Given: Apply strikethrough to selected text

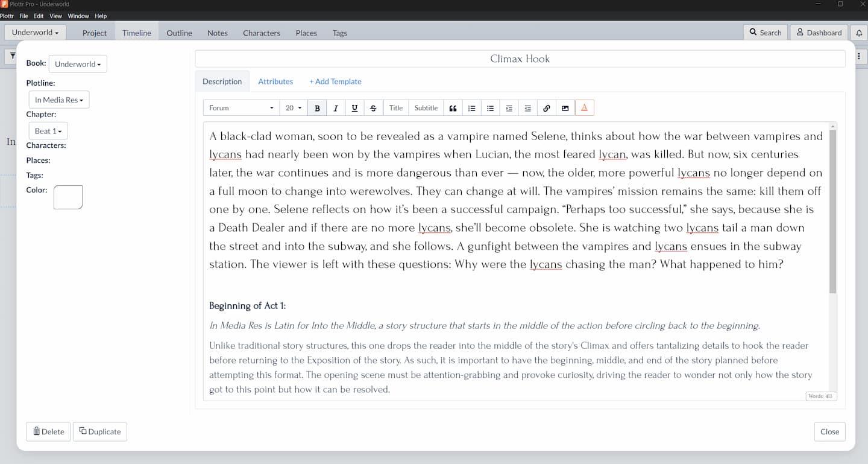Looking at the screenshot, I should (x=374, y=107).
